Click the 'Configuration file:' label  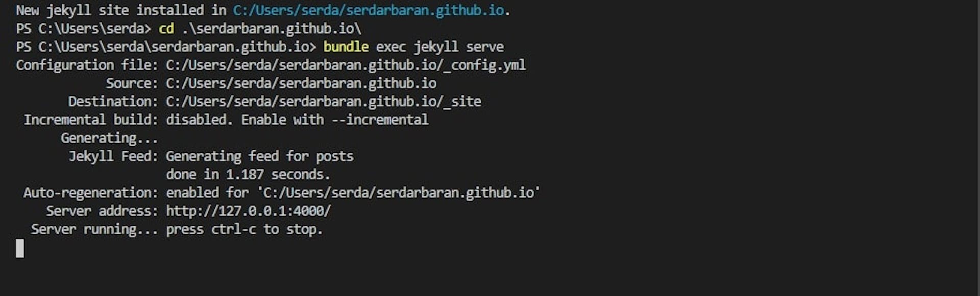[87, 65]
